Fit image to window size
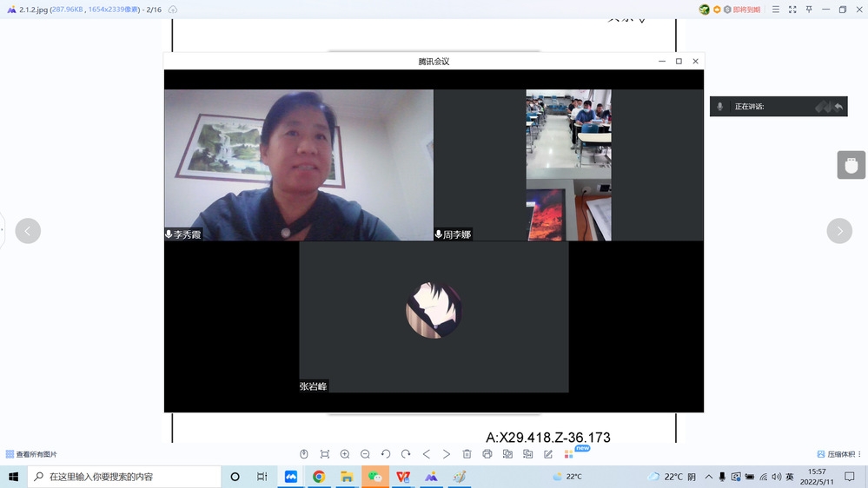Viewport: 868px width, 488px height. [324, 454]
